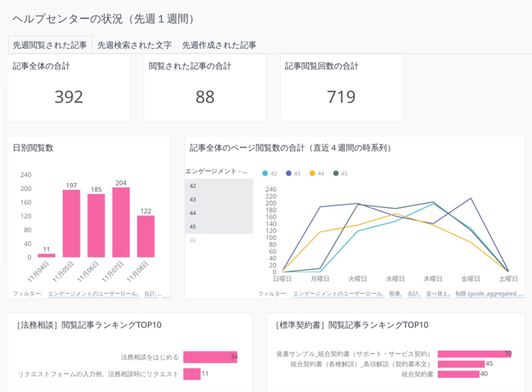Select week 44 in the engagement filter list
The height and width of the screenshot is (392, 532).
pyautogui.click(x=219, y=213)
